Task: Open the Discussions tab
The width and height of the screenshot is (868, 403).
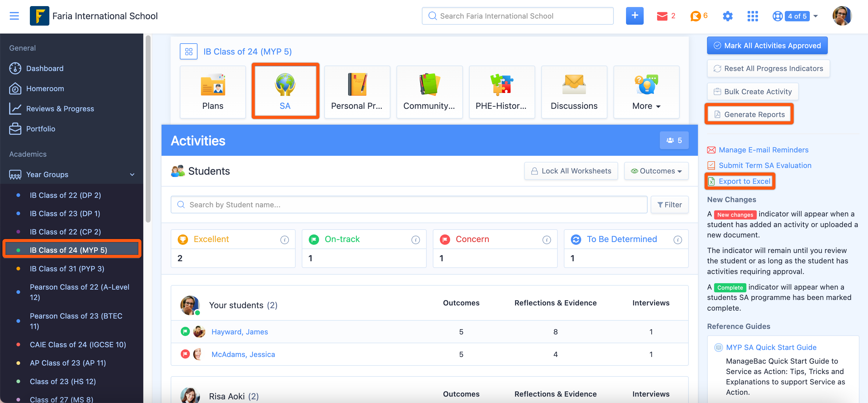Action: click(574, 92)
